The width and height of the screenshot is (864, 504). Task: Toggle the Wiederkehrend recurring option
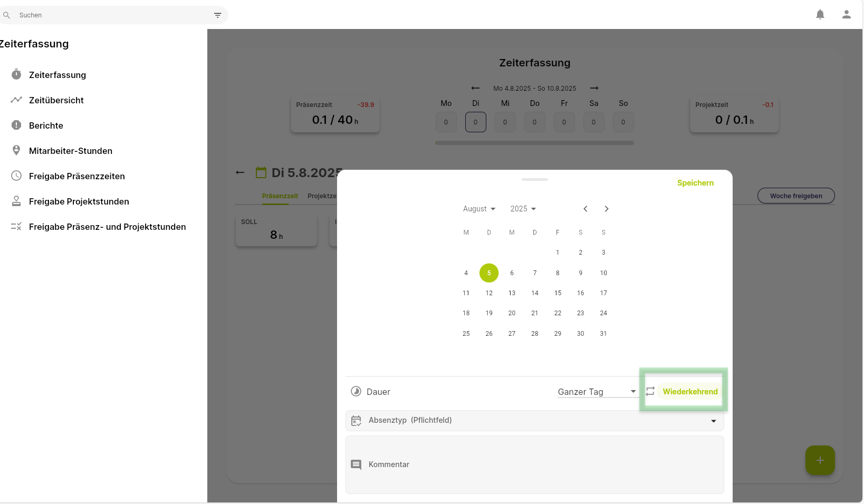[x=690, y=391]
